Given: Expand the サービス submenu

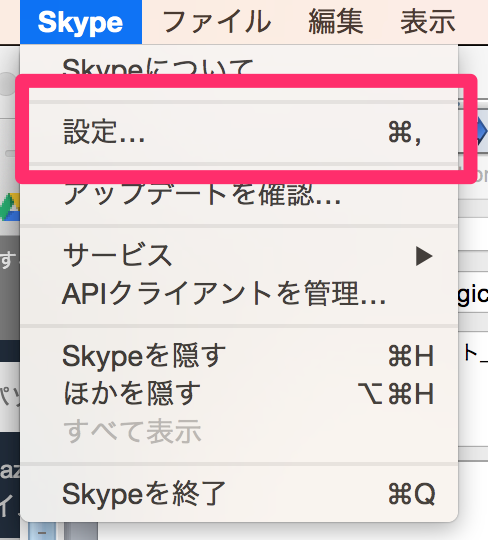Looking at the screenshot, I should click(239, 256).
